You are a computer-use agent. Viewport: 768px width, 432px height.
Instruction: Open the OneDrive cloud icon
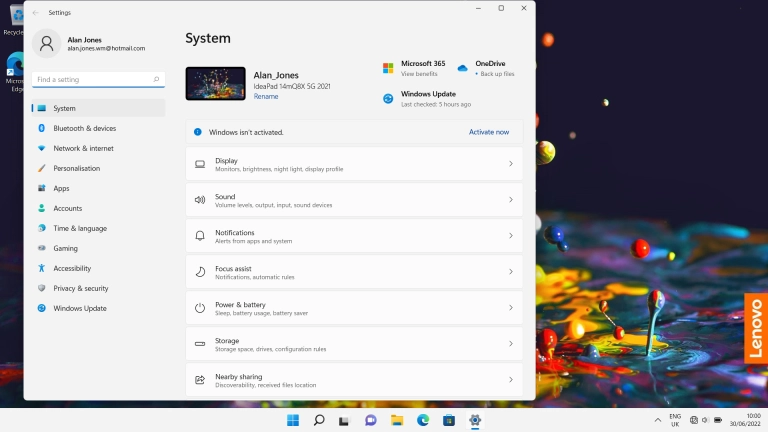(462, 68)
